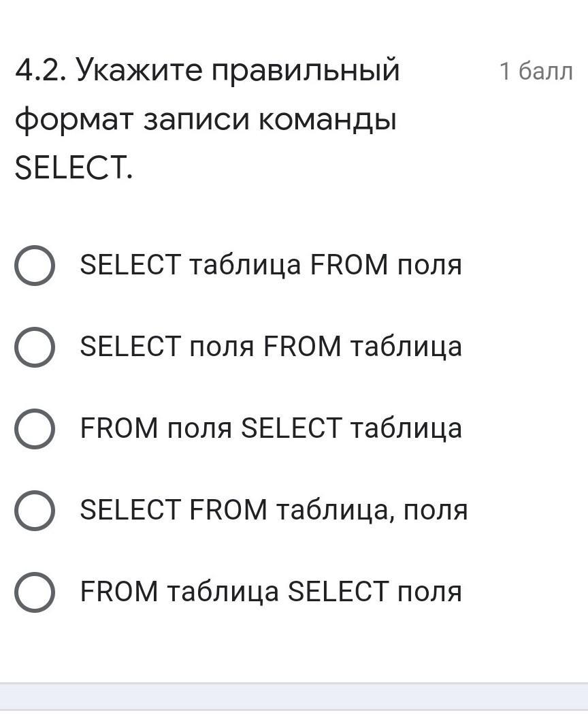The height and width of the screenshot is (717, 588).
Task: Click the word 'SELECT.' ending the question
Action: click(73, 169)
